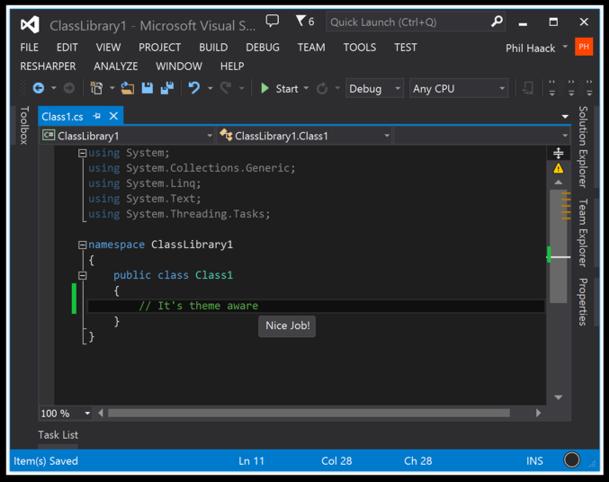Open the FILE menu
This screenshot has width=609, height=482.
click(x=30, y=47)
